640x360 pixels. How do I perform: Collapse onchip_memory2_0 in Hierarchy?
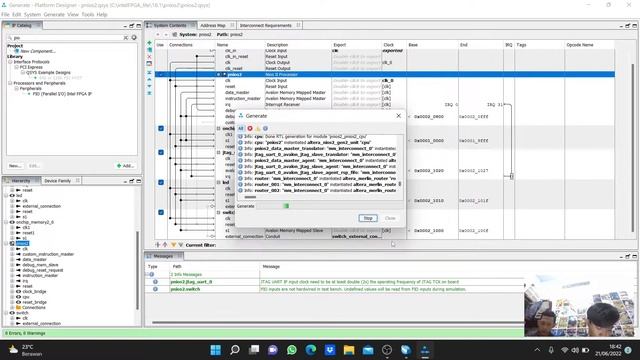point(7,222)
